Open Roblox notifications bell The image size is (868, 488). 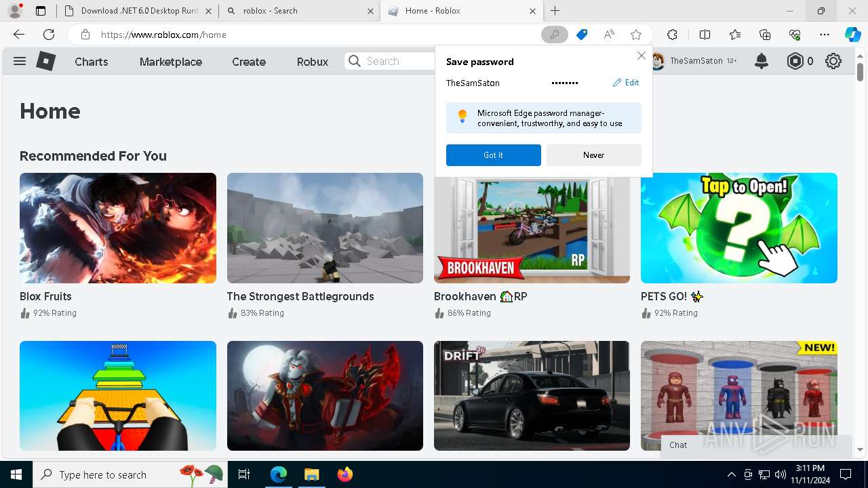762,61
